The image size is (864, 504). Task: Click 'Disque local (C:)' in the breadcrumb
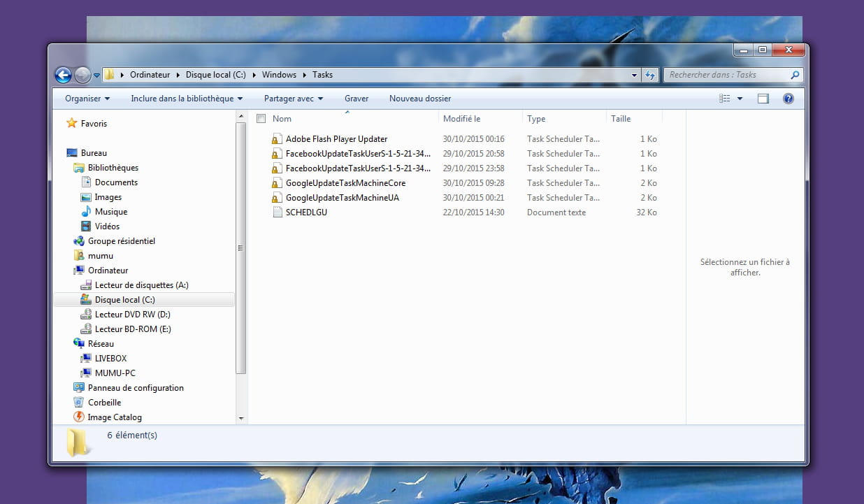click(216, 75)
